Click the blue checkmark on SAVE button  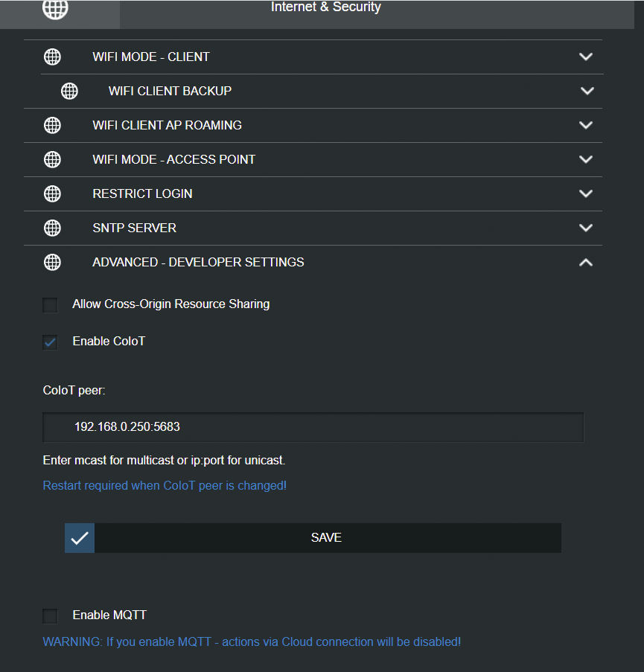click(x=80, y=538)
